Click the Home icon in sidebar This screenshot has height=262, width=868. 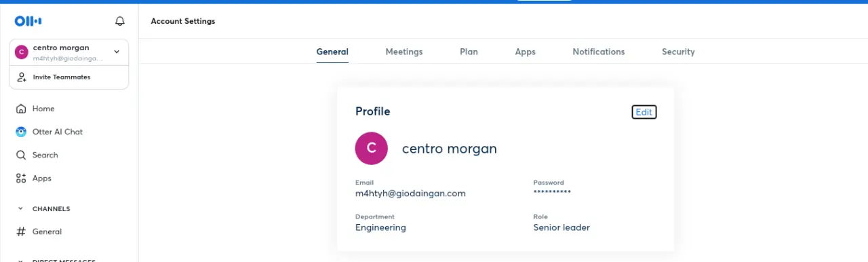tap(21, 109)
